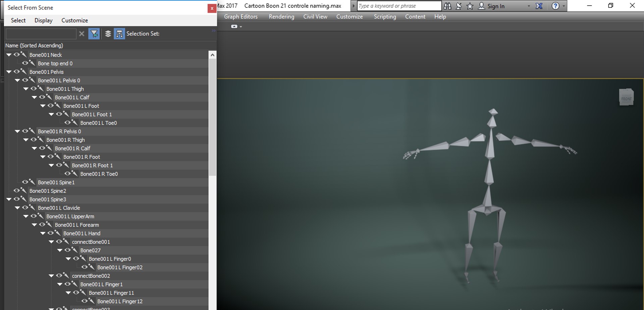Click the bone icon beside Bone001 L Hand
The image size is (644, 310).
[57, 233]
